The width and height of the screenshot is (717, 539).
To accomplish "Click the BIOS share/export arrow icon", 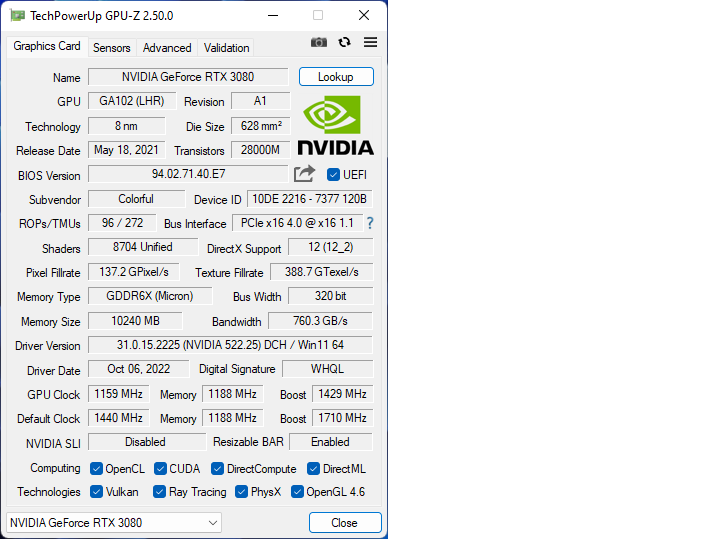I will tap(305, 174).
